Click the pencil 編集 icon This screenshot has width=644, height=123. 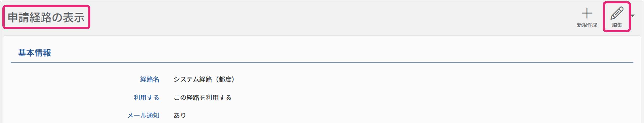617,13
